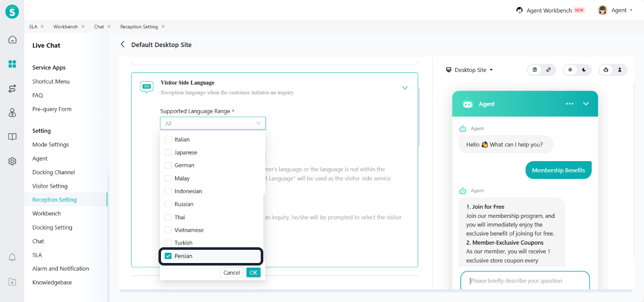Image resolution: width=644 pixels, height=302 pixels.
Task: Open the settings gear in left sidebar
Action: coord(12,161)
